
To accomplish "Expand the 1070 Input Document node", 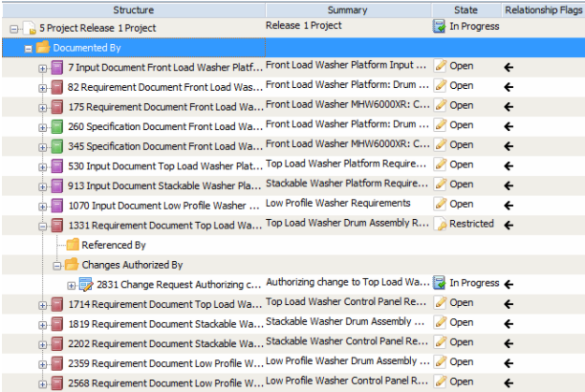I will coord(42,207).
